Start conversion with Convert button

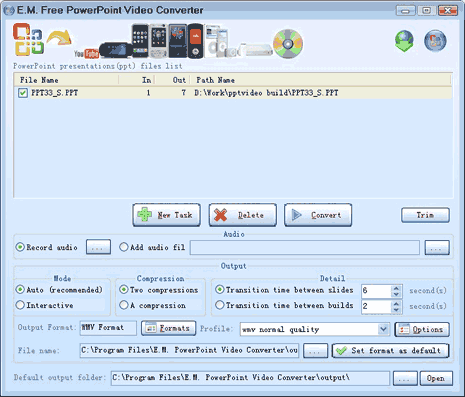[318, 215]
